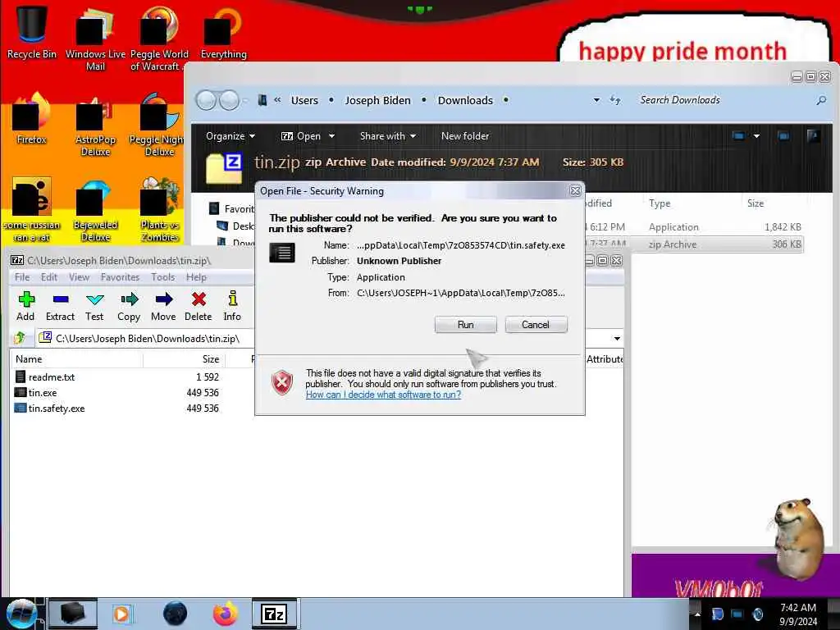The image size is (840, 630).
Task: Open the File menu in 7-Zip
Action: click(x=22, y=277)
